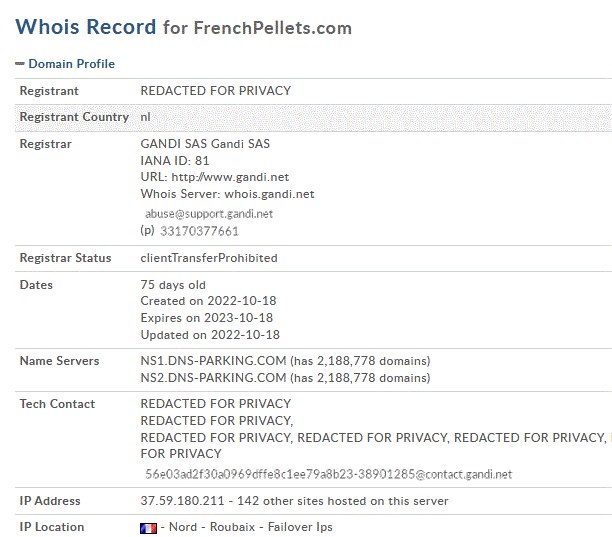Open the http://www.gandi.net registrar URL
The image size is (612, 537).
(230, 177)
